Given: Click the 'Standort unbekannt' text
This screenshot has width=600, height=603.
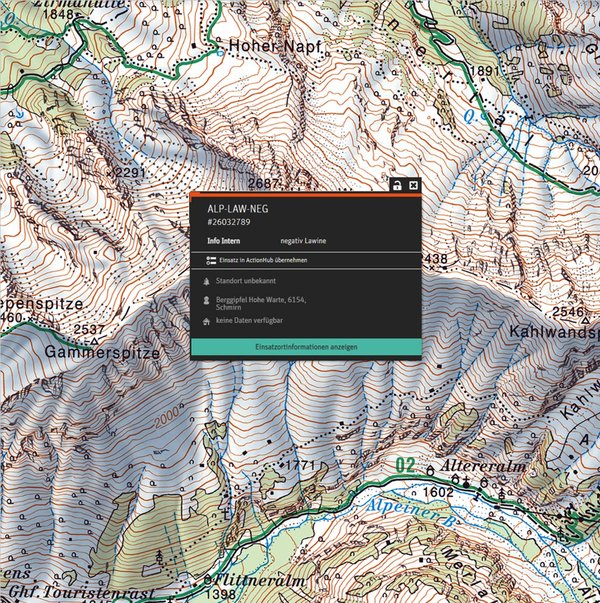Looking at the screenshot, I should [246, 283].
